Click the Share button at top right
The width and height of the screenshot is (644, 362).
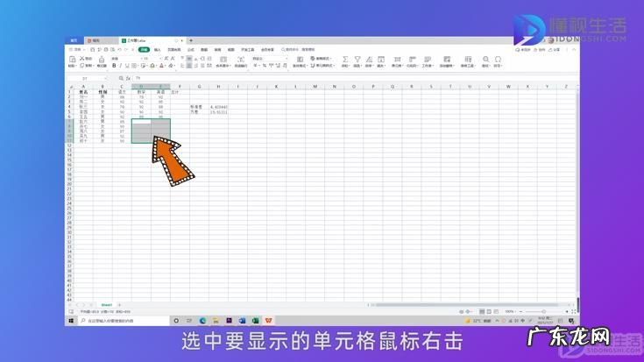(x=555, y=50)
